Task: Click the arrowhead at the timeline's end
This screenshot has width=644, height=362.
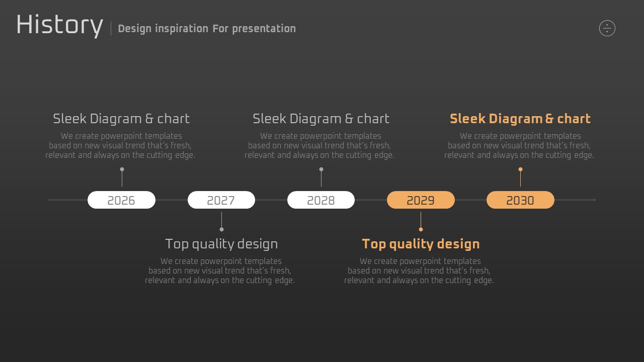Action: click(x=594, y=200)
